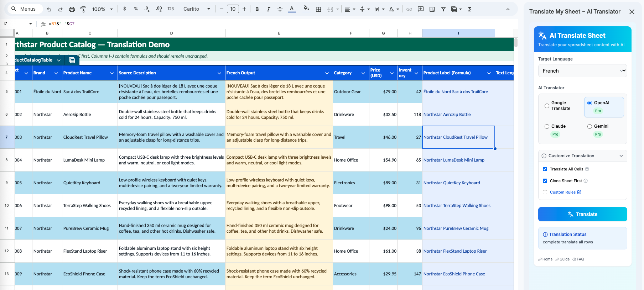644x290 pixels.
Task: Open the Target Language French dropdown
Action: click(x=582, y=71)
